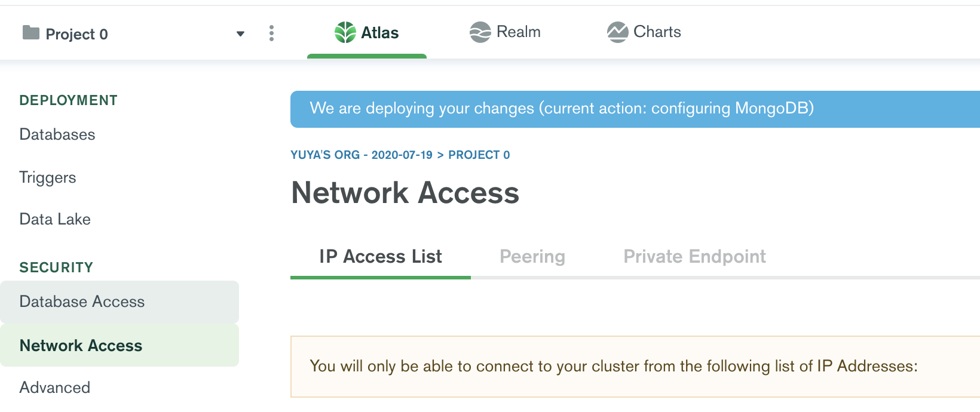Open the vertical ellipsis project menu
980x412 pixels.
[272, 33]
